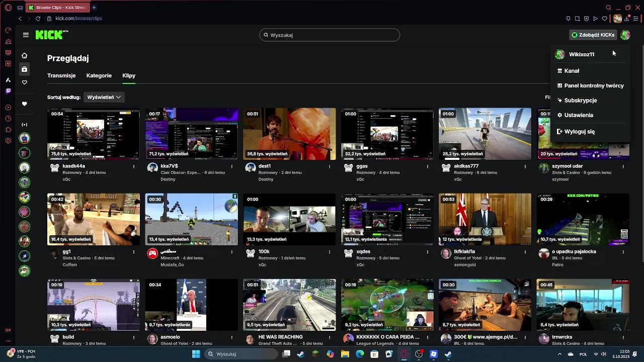This screenshot has width=644, height=362.
Task: Play o upadku pajalocka clip thumbnail
Action: pos(583,219)
